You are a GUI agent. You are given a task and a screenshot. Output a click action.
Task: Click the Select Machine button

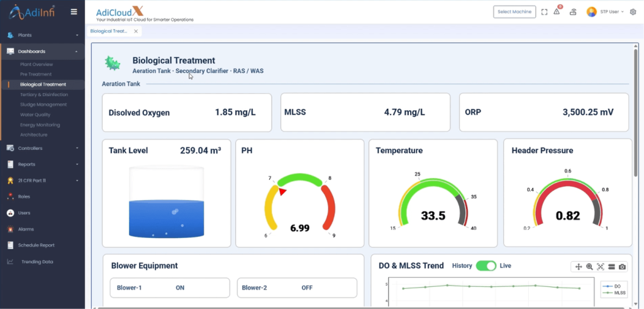coord(514,12)
